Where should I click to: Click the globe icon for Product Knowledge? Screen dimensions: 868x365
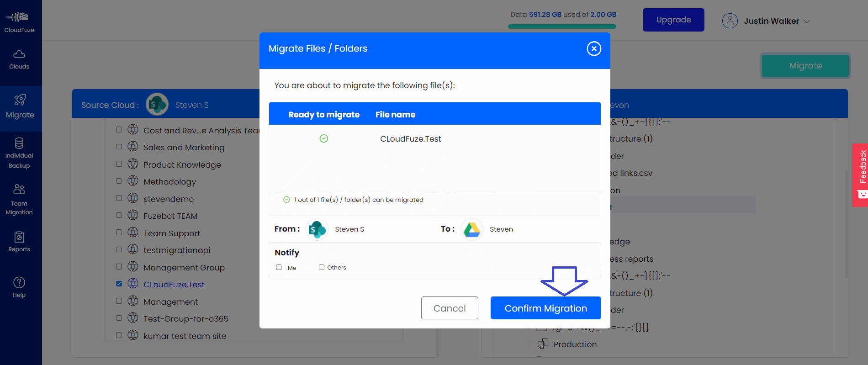pos(133,164)
